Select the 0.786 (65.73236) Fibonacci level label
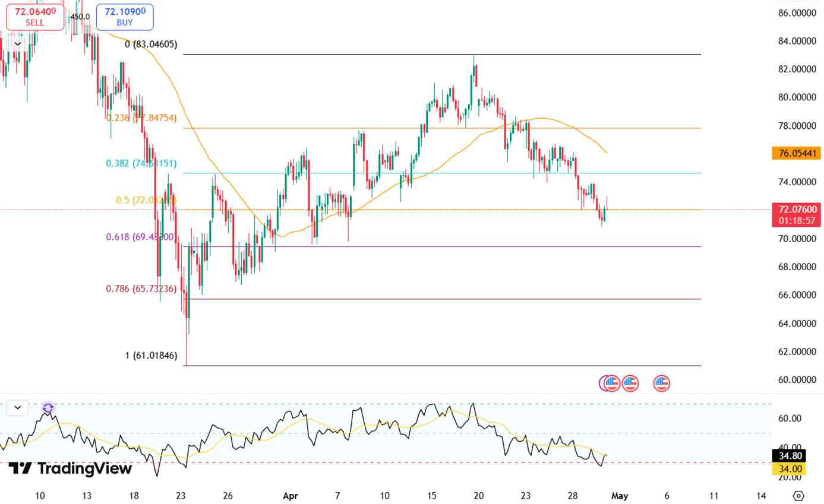The height and width of the screenshot is (504, 824). pos(141,289)
